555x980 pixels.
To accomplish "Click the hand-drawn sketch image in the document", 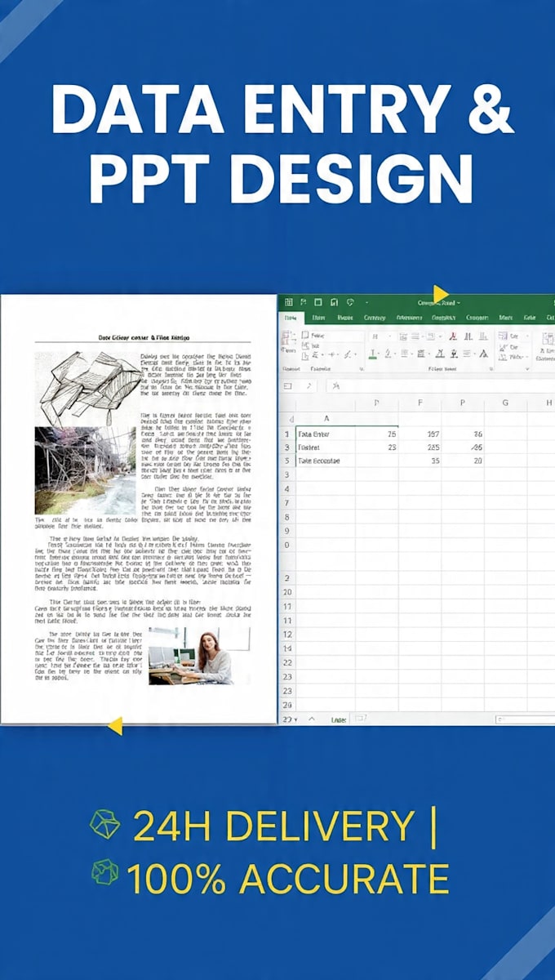I will point(88,389).
